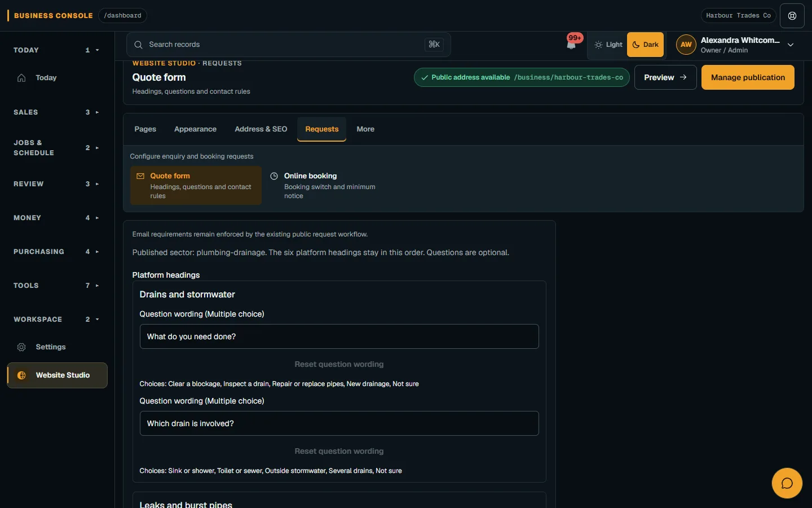Click the clock icon beside Online booking
Image resolution: width=812 pixels, height=508 pixels.
pos(274,176)
